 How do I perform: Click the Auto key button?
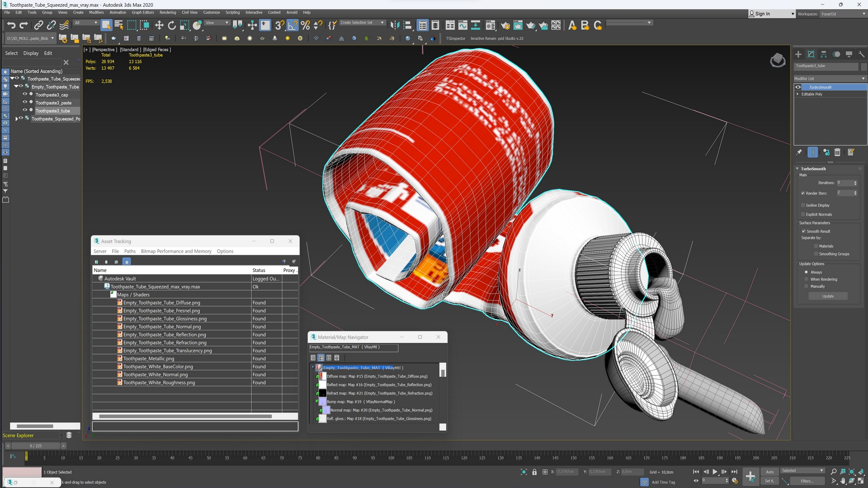769,472
